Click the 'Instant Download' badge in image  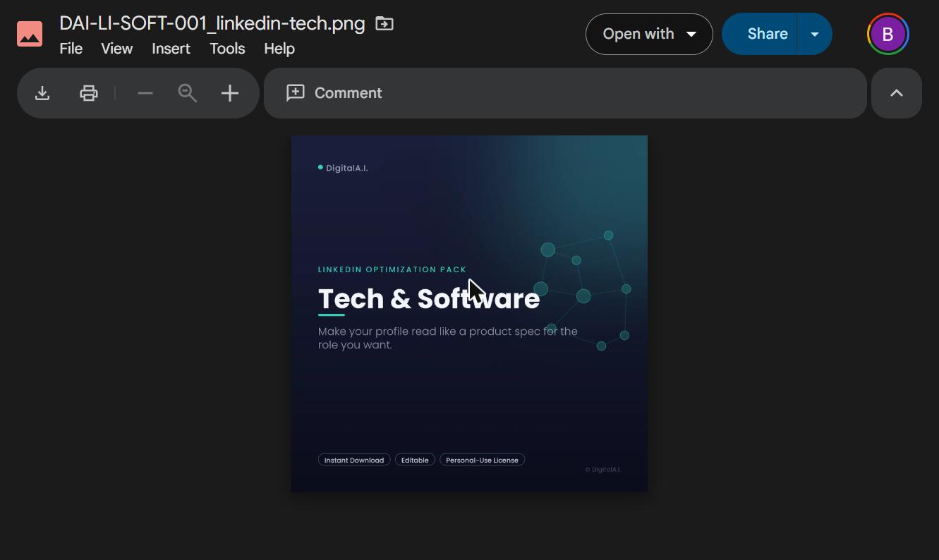pos(354,460)
